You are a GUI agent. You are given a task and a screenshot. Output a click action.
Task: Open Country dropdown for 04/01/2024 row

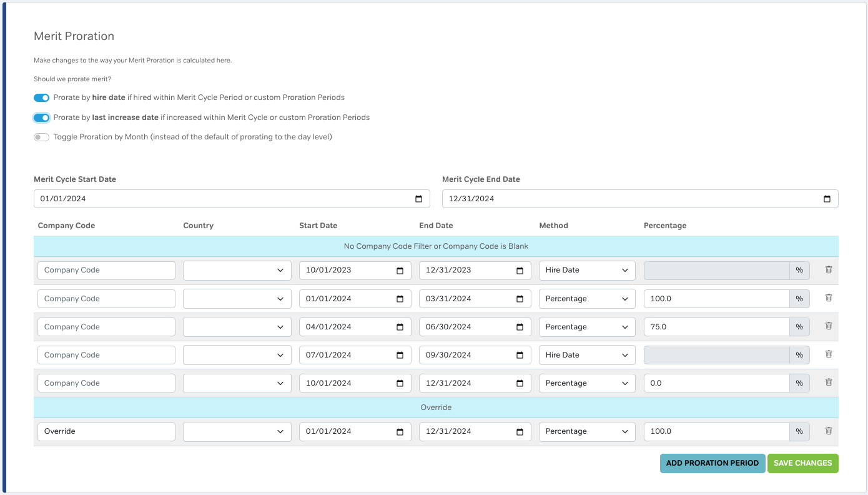pyautogui.click(x=237, y=327)
